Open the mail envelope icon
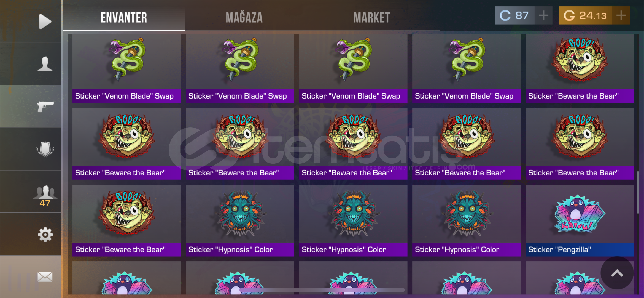 [x=45, y=276]
